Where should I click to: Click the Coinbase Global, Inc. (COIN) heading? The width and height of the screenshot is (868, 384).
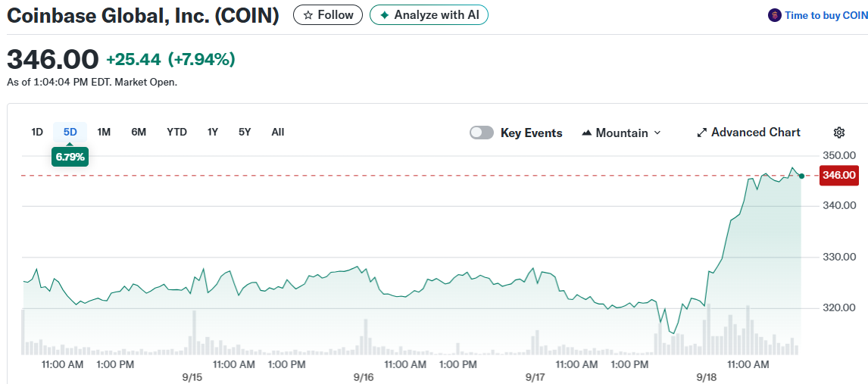pos(143,15)
